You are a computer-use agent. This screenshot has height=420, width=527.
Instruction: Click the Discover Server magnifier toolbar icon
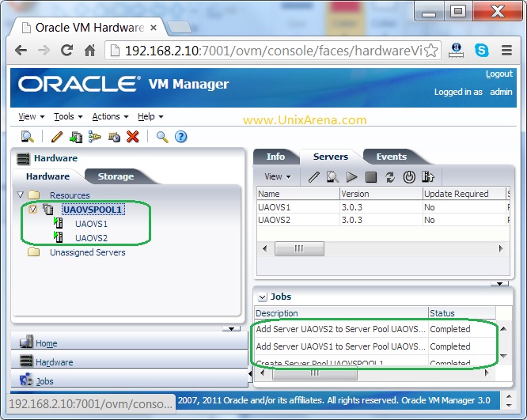pos(28,136)
